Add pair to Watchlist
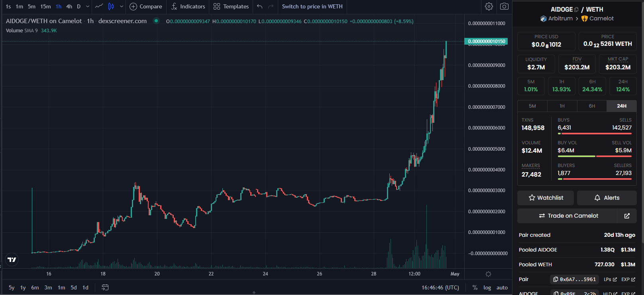Screen dimensions: 644x295 tap(546, 198)
